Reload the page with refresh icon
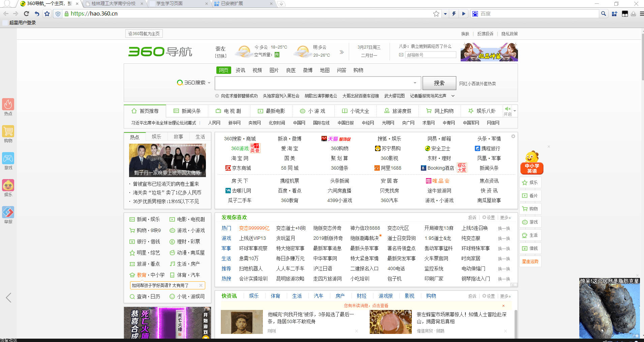Image resolution: width=644 pixels, height=342 pixels. 27,14
